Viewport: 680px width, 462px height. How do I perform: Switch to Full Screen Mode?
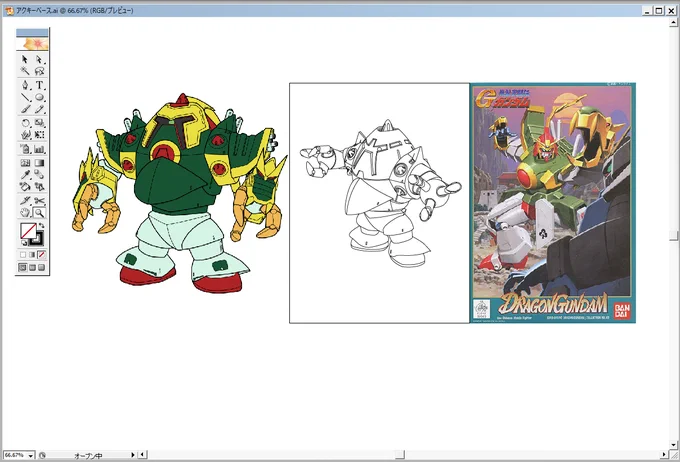click(42, 268)
